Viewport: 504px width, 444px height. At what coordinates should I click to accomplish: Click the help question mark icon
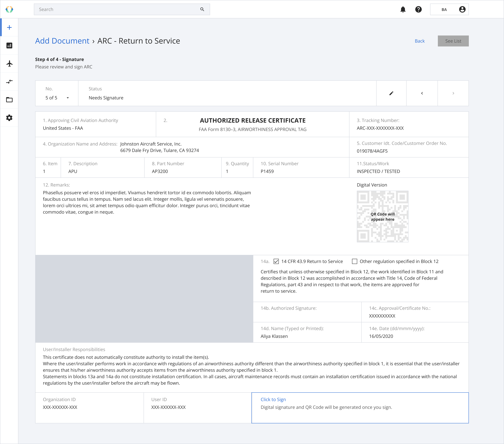pos(418,9)
